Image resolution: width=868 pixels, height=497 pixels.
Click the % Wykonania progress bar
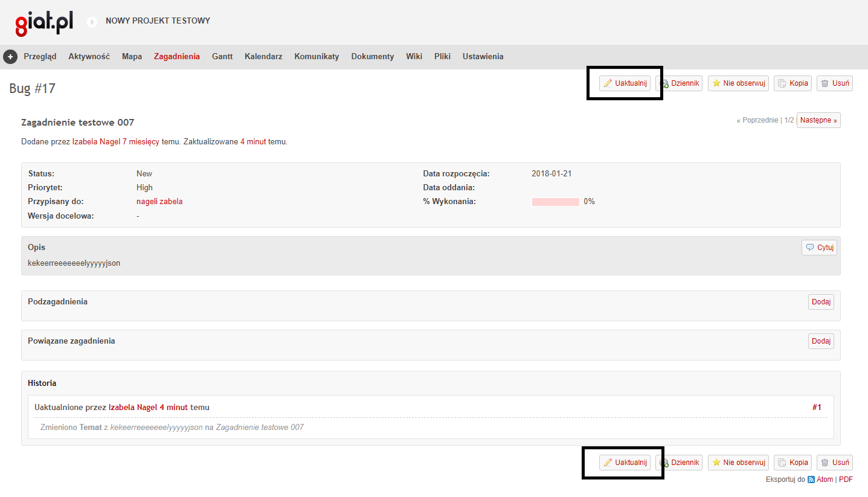(x=556, y=202)
